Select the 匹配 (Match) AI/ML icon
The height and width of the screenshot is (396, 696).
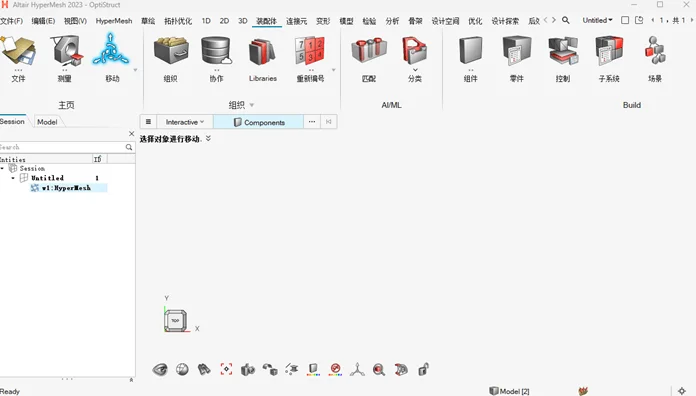pos(369,51)
